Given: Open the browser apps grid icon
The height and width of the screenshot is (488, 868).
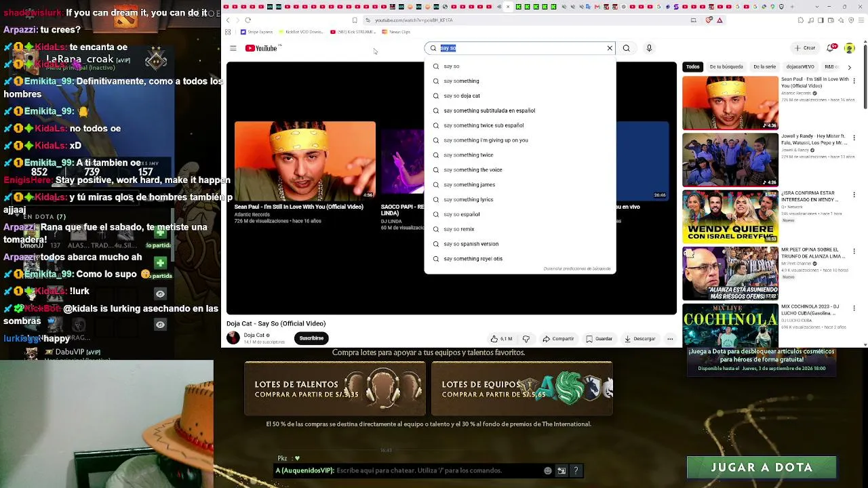Looking at the screenshot, I should [228, 32].
